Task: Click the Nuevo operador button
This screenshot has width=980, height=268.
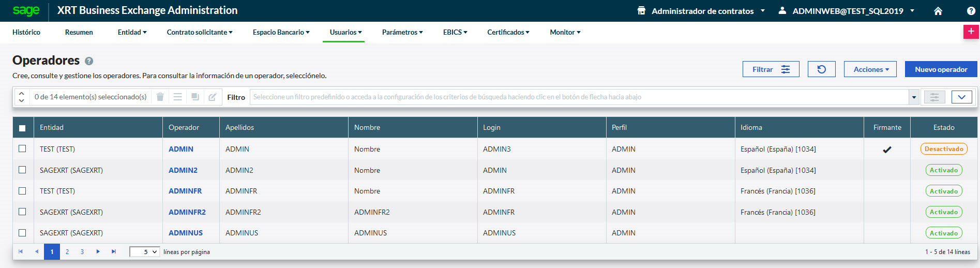Action: (x=941, y=69)
